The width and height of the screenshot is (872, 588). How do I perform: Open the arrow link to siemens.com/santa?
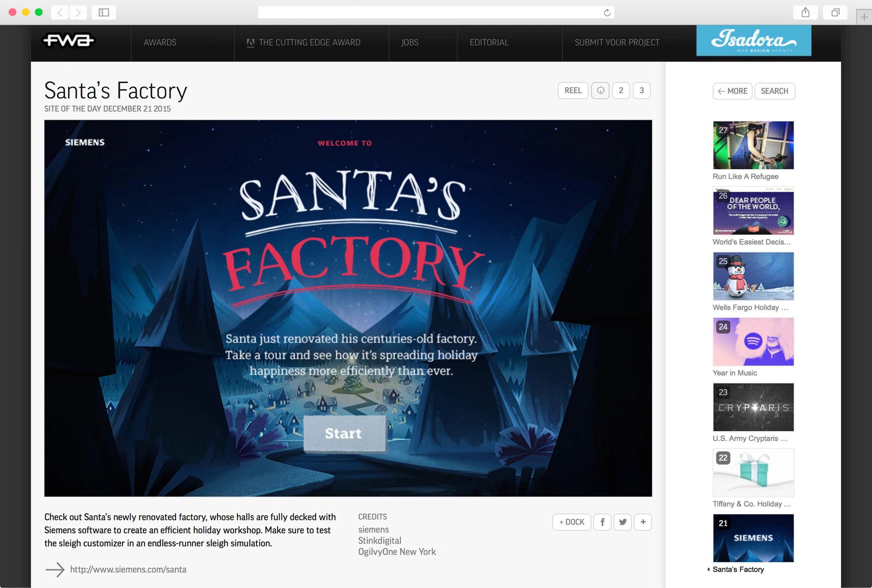tap(55, 569)
